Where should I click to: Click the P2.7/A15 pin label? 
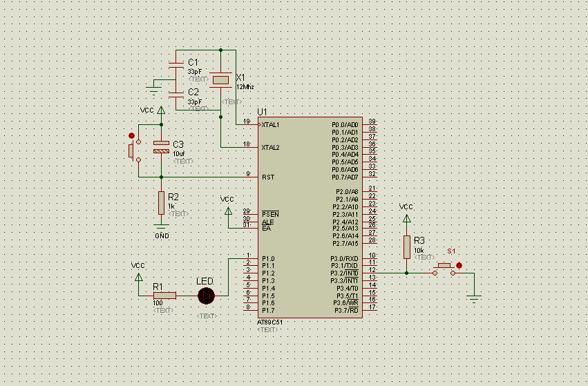345,243
